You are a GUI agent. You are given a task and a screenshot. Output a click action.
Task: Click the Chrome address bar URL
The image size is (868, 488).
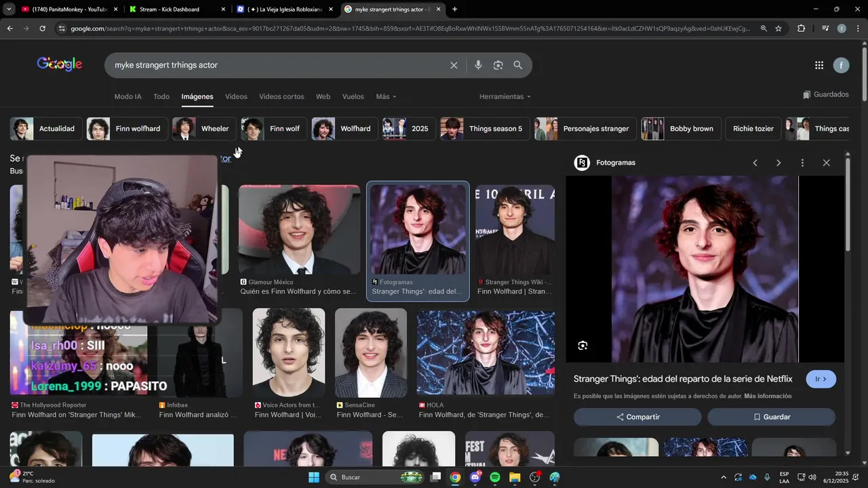coord(410,28)
